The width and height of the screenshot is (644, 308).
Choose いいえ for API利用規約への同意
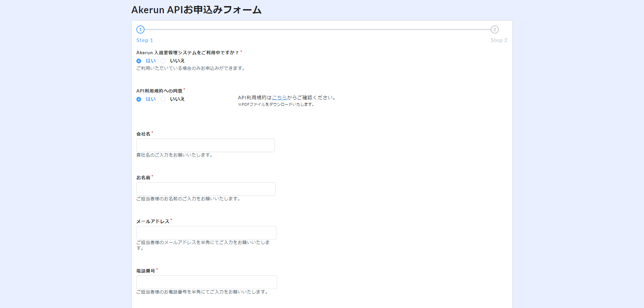coord(163,99)
